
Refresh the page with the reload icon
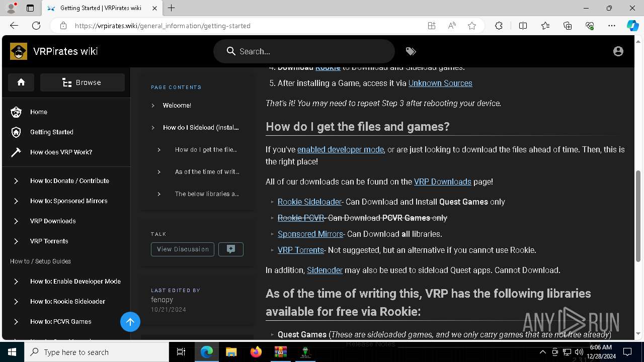[x=36, y=26]
